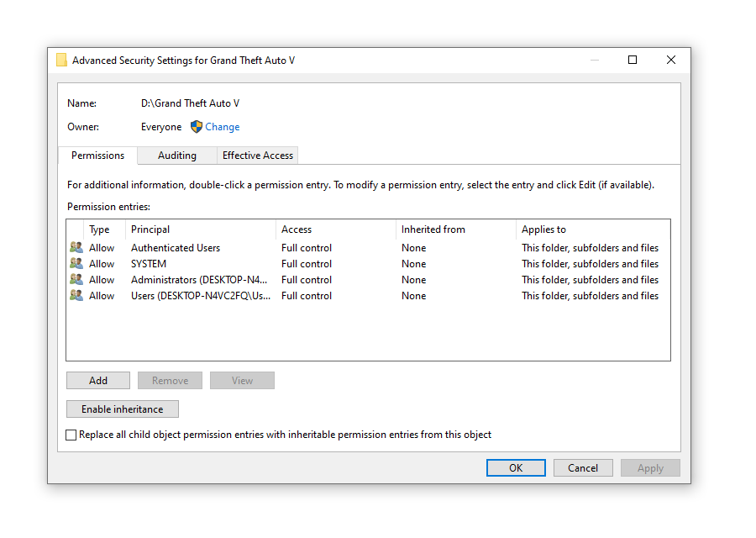Click the Cancel button
Viewport: 756px width, 538px height.
coord(583,467)
